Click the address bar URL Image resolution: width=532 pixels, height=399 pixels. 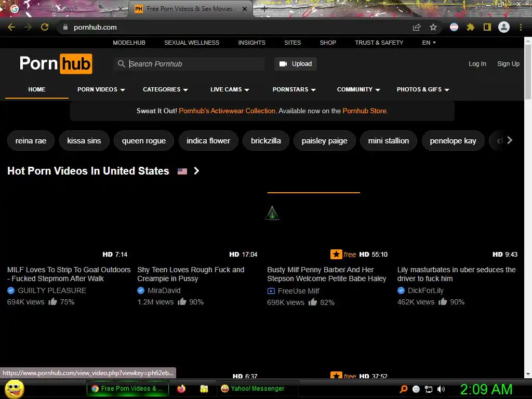coord(95,27)
